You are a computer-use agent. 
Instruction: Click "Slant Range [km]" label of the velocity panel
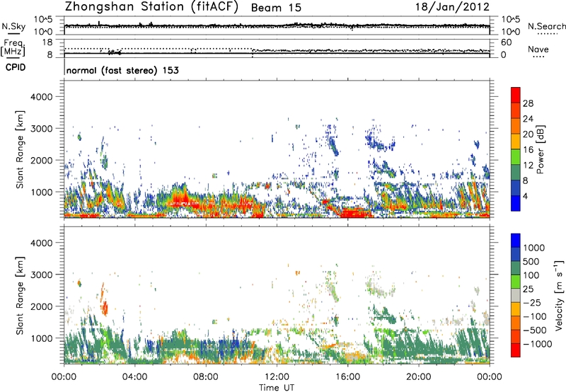[x=20, y=296]
